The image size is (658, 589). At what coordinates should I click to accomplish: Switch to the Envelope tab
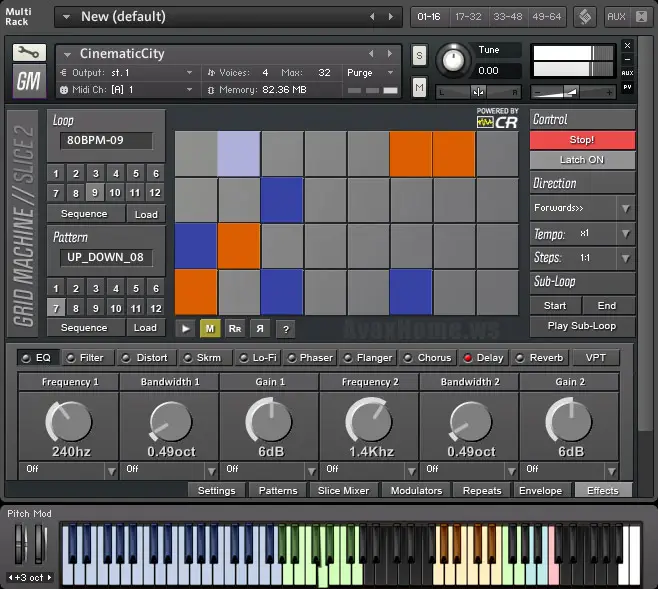540,490
